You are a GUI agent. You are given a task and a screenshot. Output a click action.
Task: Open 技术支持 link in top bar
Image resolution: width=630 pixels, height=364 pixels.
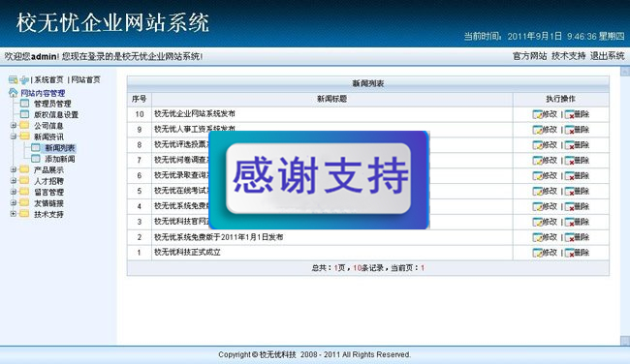tap(568, 56)
